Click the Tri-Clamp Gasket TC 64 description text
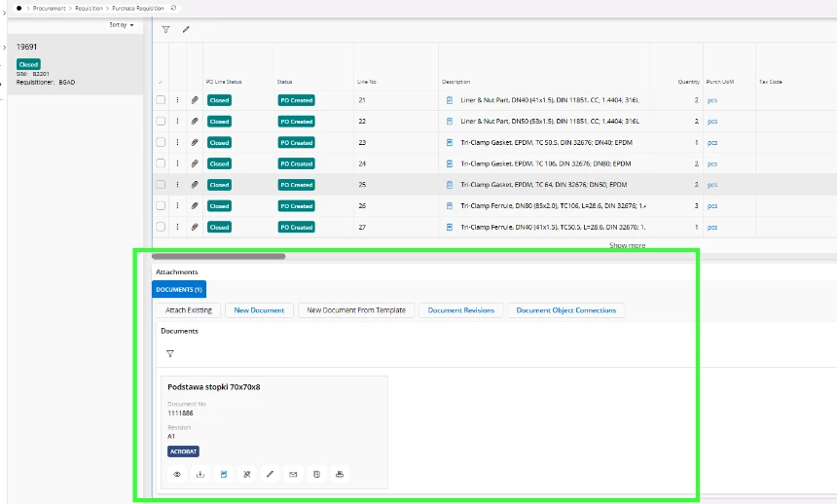Screen dimensions: 837x504 coord(543,185)
